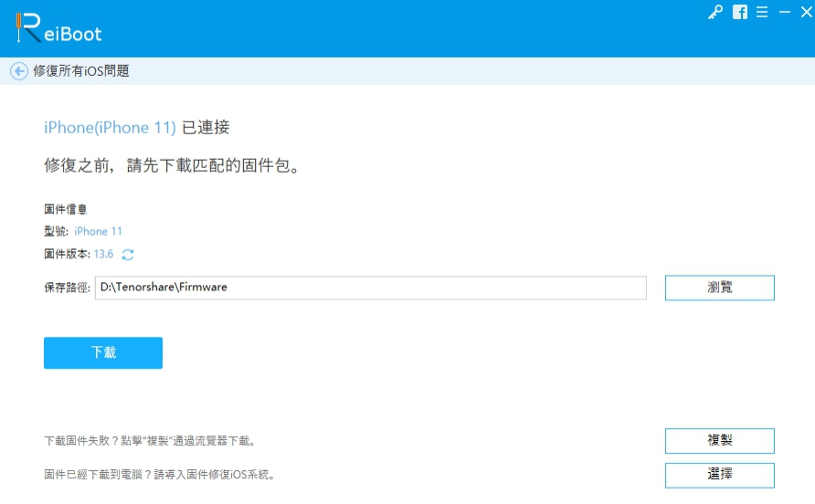This screenshot has height=504, width=815.
Task: Open the Facebook icon in title bar
Action: coord(740,12)
